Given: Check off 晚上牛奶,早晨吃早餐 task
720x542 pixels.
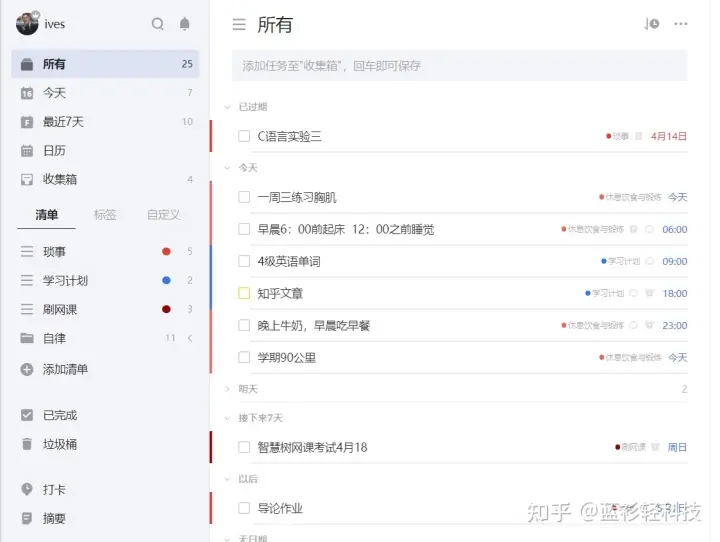Looking at the screenshot, I should point(244,325).
